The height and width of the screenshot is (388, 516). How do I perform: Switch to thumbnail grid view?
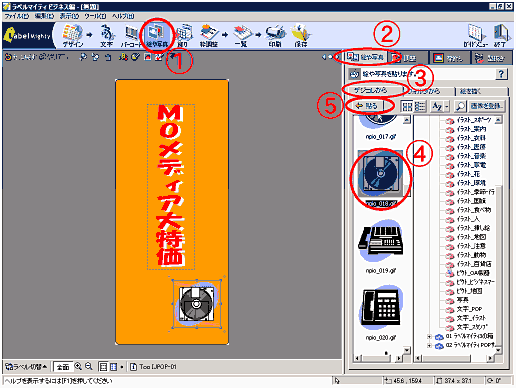coord(407,106)
